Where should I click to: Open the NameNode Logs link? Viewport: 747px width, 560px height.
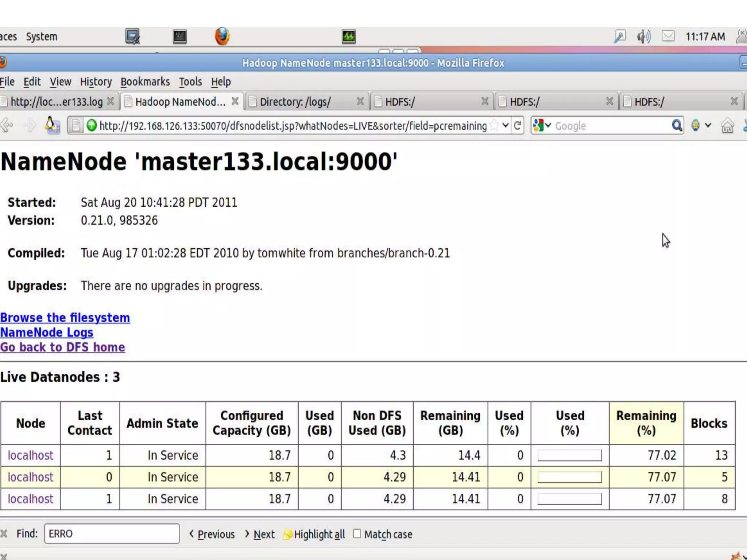click(x=47, y=332)
